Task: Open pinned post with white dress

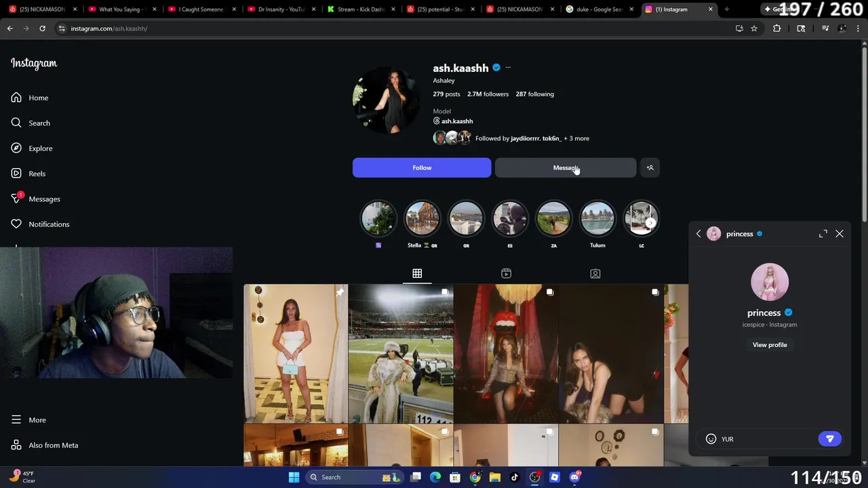Action: coord(296,353)
